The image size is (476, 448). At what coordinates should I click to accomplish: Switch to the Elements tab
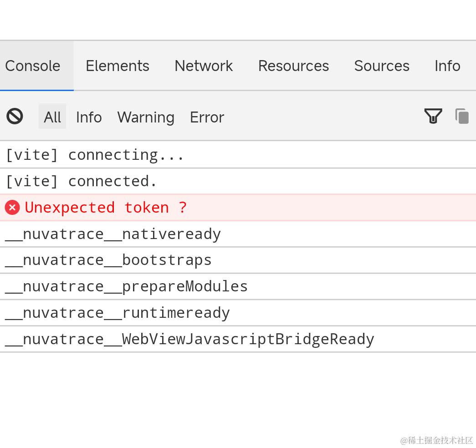tap(118, 66)
